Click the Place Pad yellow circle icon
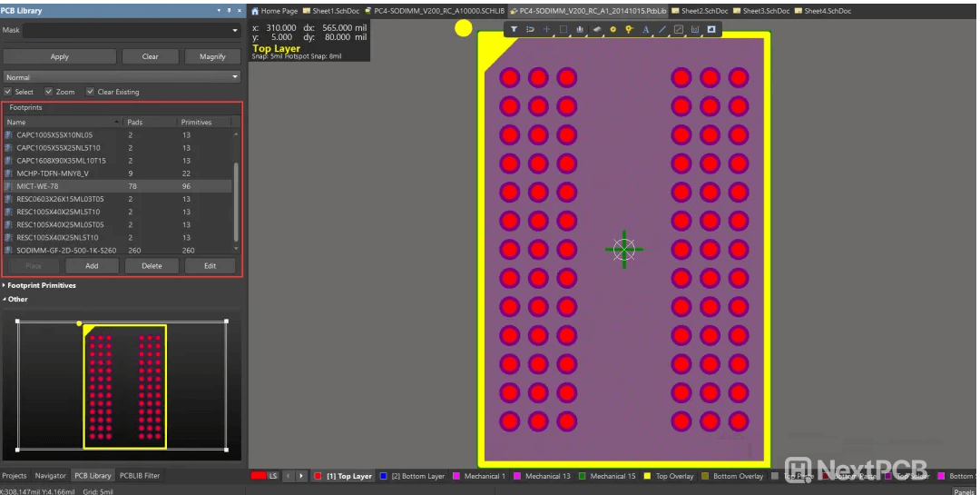Screen dimensions: 980x495 612,29
